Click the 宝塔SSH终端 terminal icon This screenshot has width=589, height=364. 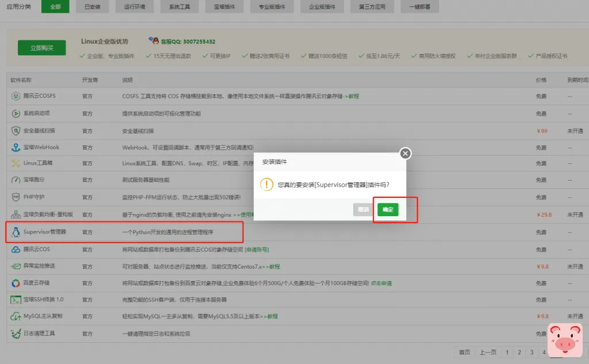[16, 300]
